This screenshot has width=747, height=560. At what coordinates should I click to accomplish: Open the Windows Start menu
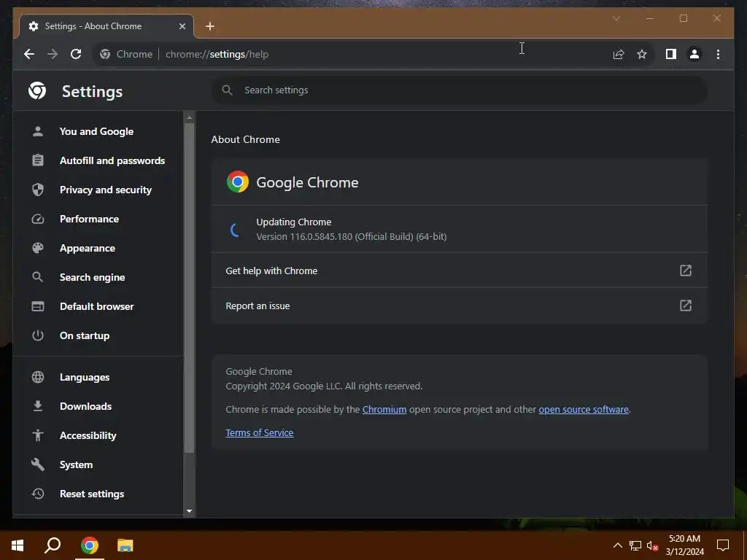18,545
